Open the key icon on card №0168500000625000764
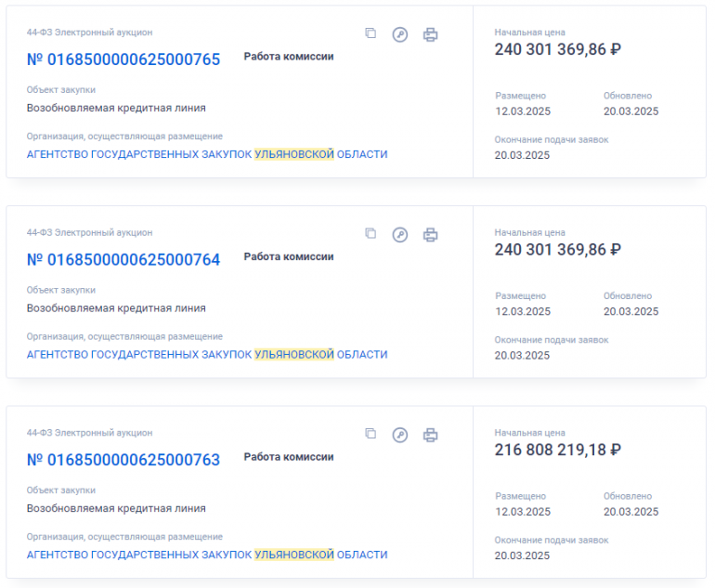This screenshot has width=715, height=588. pos(400,235)
